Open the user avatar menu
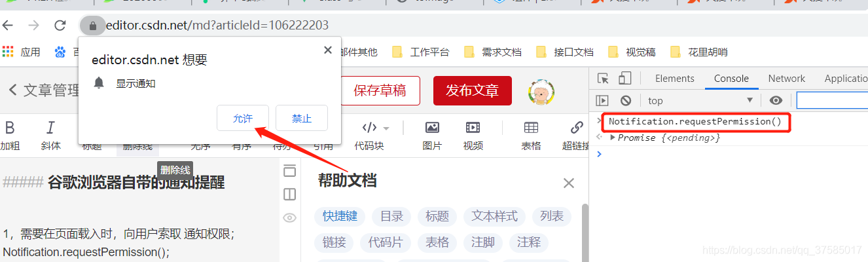This screenshot has width=868, height=262. pyautogui.click(x=541, y=92)
